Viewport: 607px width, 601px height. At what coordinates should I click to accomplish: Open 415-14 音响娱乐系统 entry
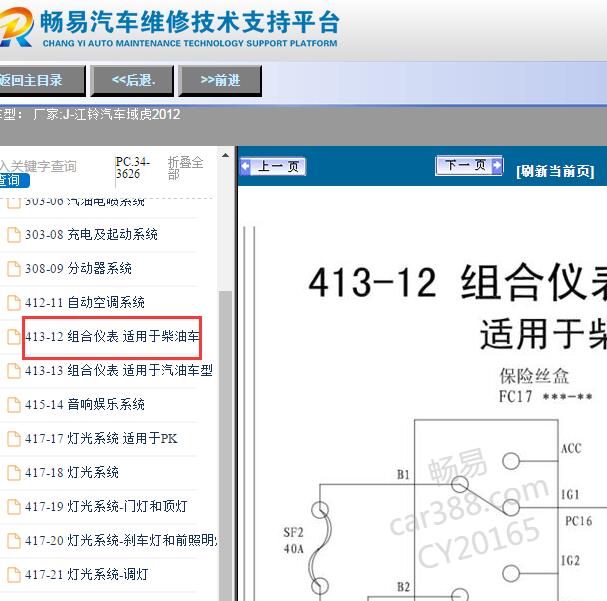[x=85, y=405]
